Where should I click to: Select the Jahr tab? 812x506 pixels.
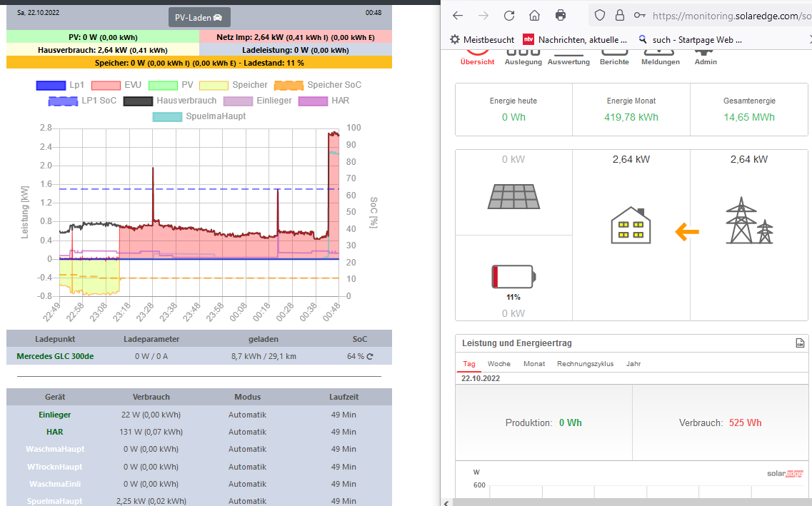633,364
